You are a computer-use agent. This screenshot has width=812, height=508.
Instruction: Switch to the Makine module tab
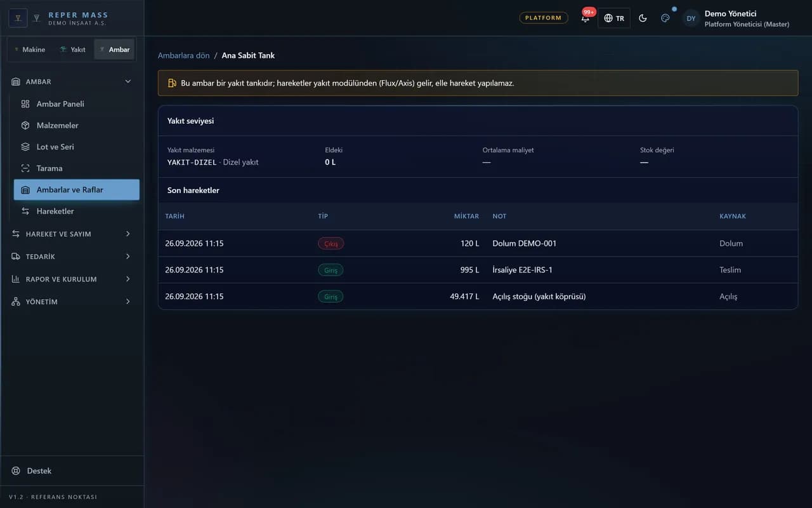click(x=29, y=50)
